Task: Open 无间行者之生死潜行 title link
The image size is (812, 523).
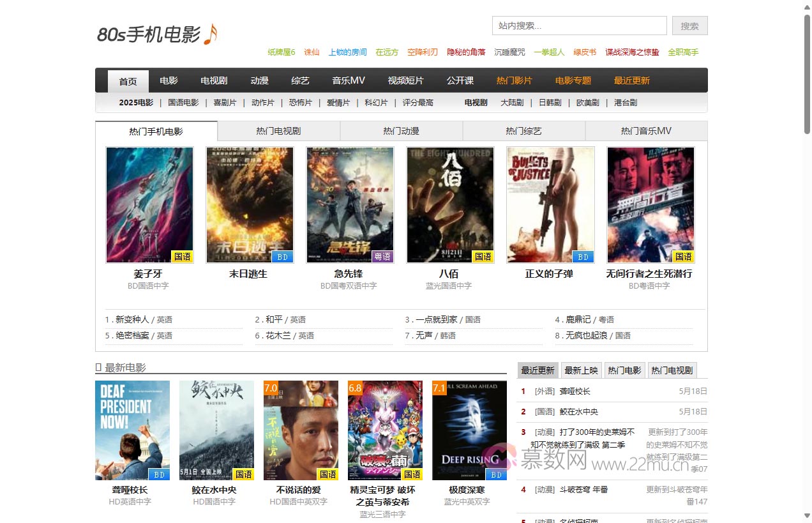Action: [649, 273]
